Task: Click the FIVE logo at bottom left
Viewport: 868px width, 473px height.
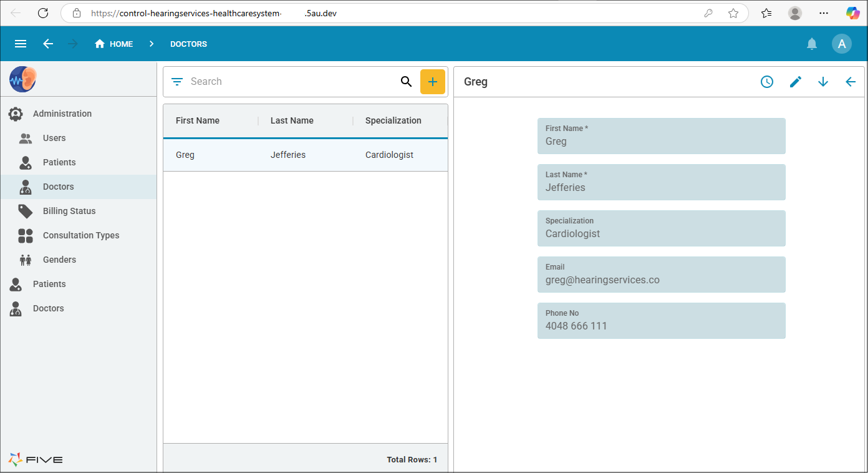Action: (x=36, y=460)
